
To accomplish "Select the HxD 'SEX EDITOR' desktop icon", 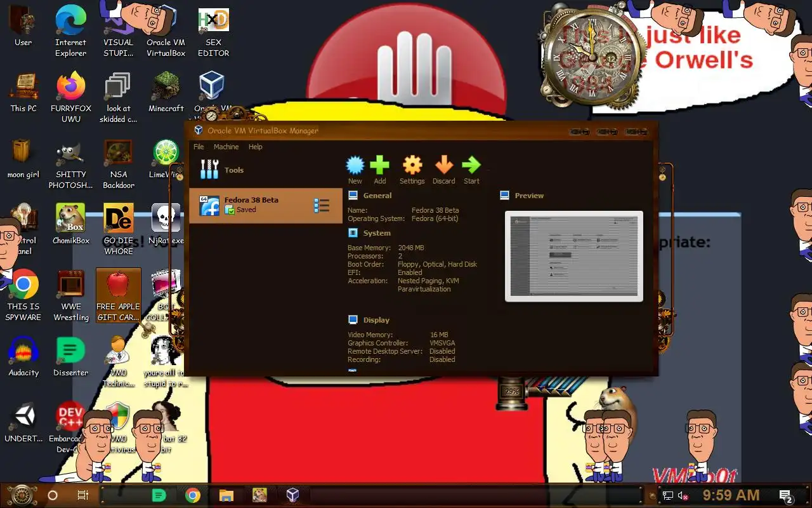I will pos(213,32).
